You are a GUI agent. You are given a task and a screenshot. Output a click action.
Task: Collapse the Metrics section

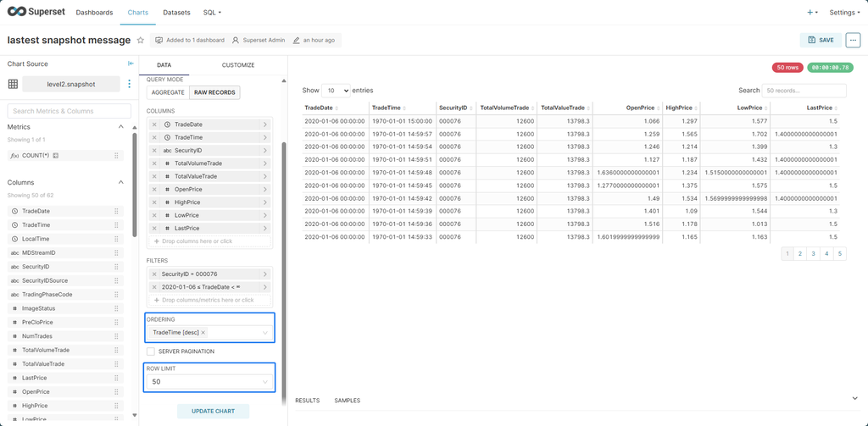(x=120, y=126)
